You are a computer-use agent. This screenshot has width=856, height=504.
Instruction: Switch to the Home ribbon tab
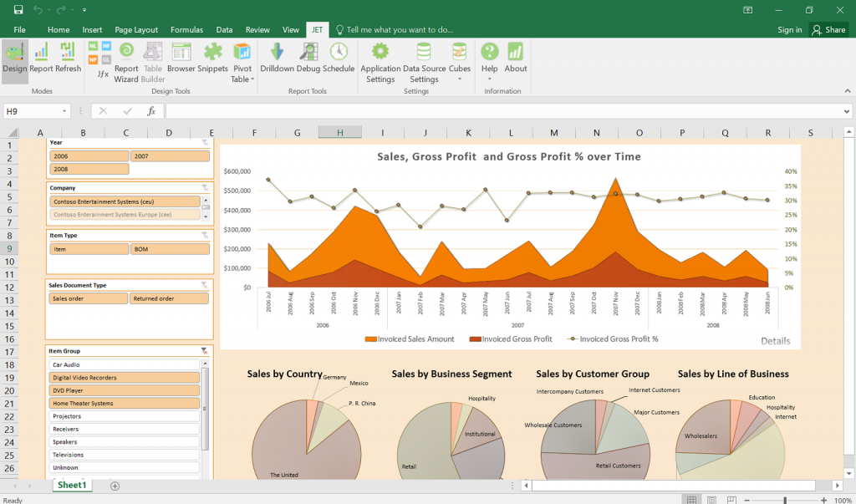pyautogui.click(x=59, y=30)
